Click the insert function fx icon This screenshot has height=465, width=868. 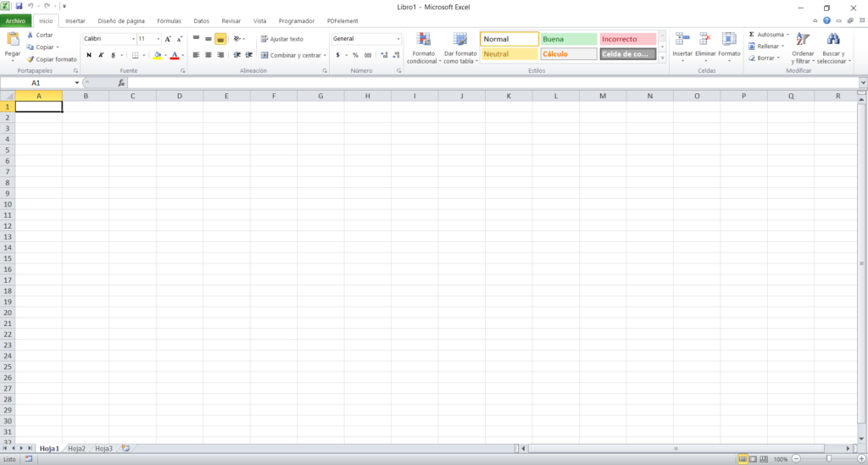point(121,83)
